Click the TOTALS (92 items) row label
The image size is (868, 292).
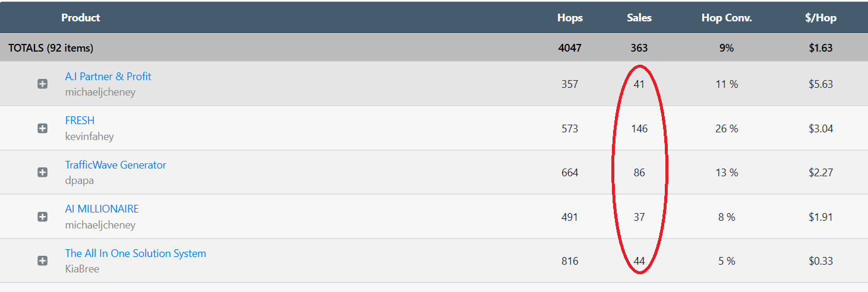pos(50,48)
